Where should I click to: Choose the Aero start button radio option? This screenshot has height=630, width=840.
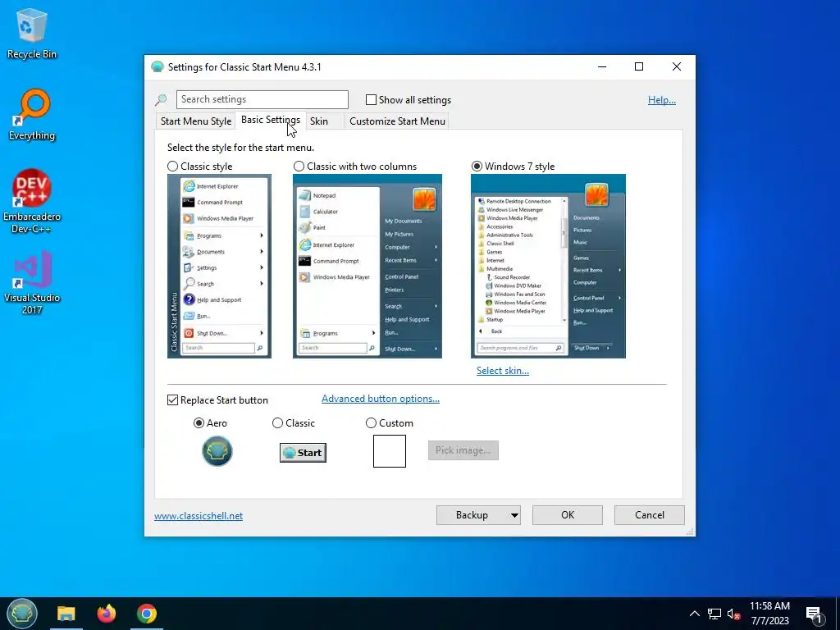199,423
